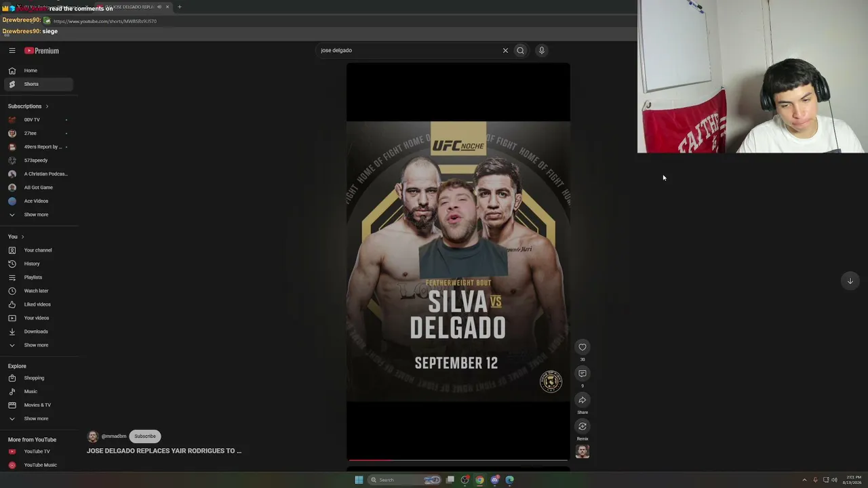Select Shorts in the sidebar

pos(39,84)
